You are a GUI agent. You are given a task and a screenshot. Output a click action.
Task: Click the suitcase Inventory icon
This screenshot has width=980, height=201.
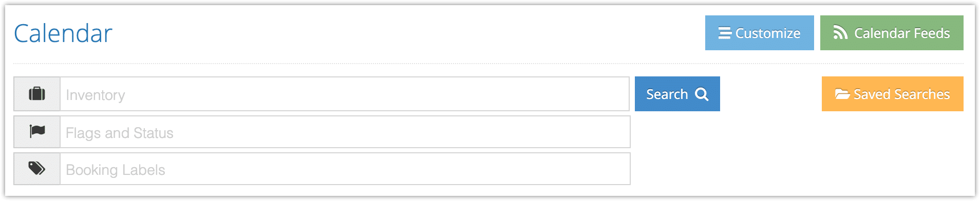tap(37, 94)
